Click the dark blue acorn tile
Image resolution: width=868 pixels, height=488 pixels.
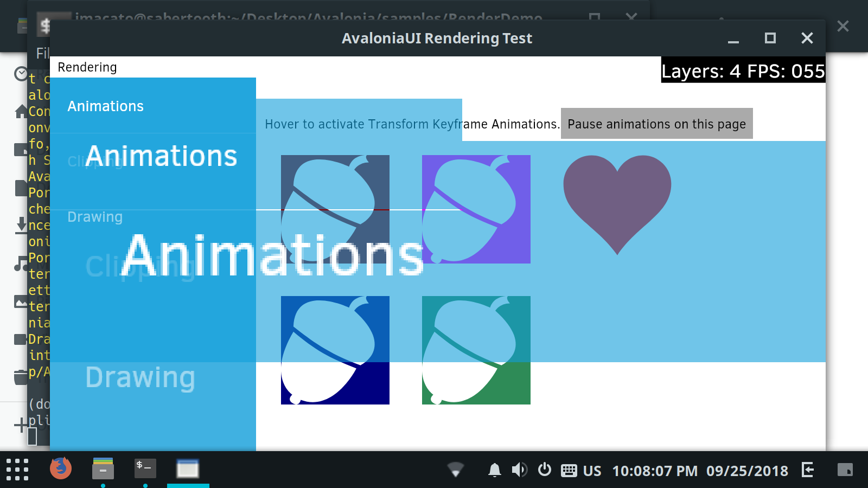coord(335,350)
